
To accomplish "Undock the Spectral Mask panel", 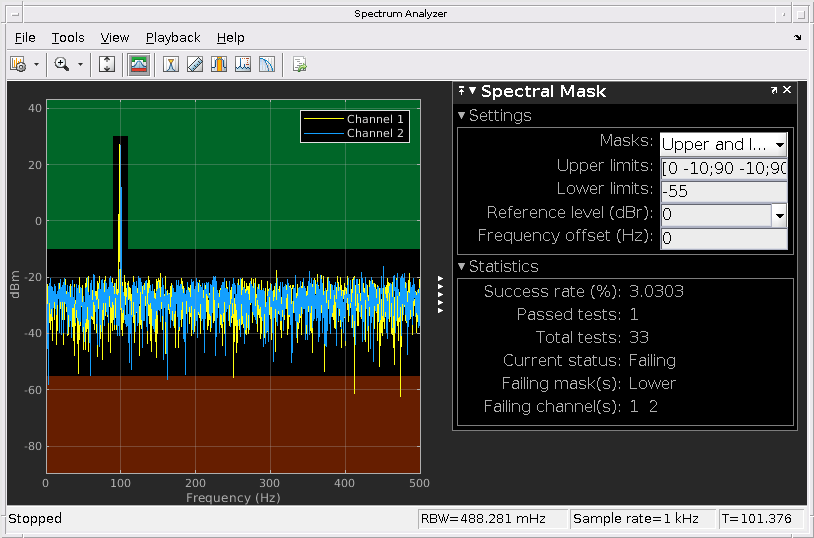I will pos(774,91).
